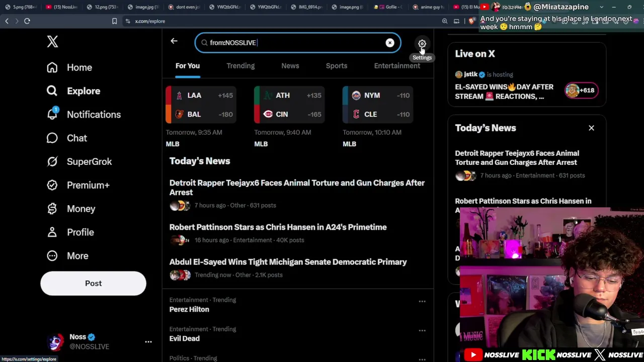644x362 pixels.
Task: Click the CLE team logo
Action: [x=356, y=115]
